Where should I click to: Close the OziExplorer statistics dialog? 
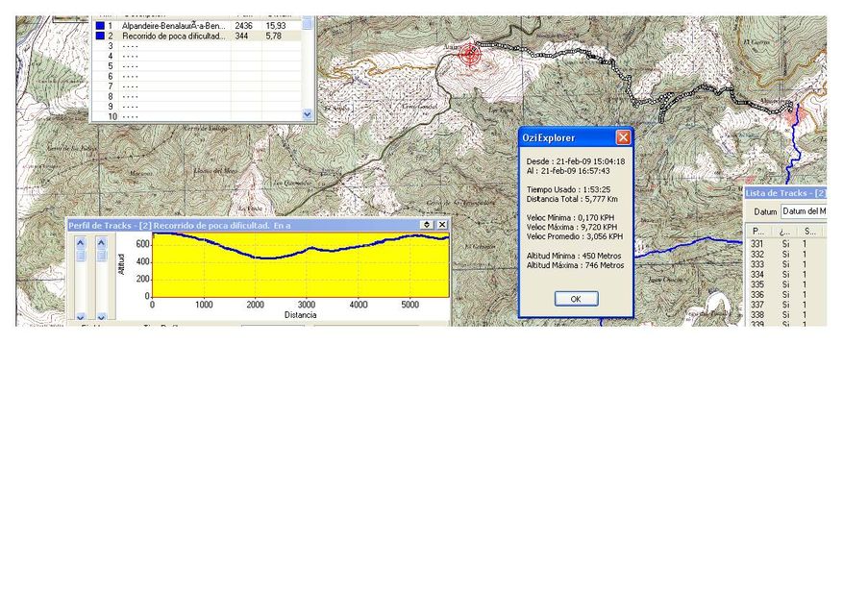pos(623,137)
